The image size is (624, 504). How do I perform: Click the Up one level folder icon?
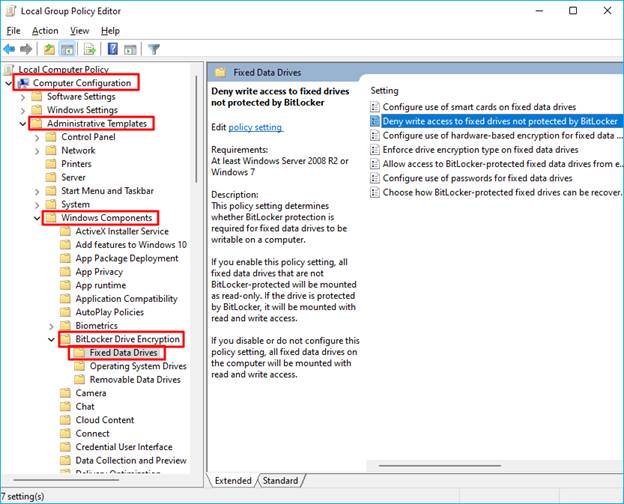49,49
